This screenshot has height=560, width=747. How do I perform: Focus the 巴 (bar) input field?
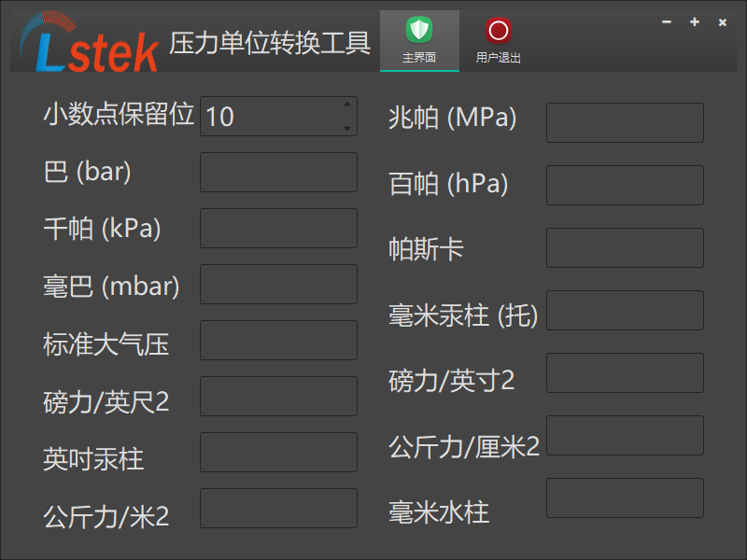278,172
